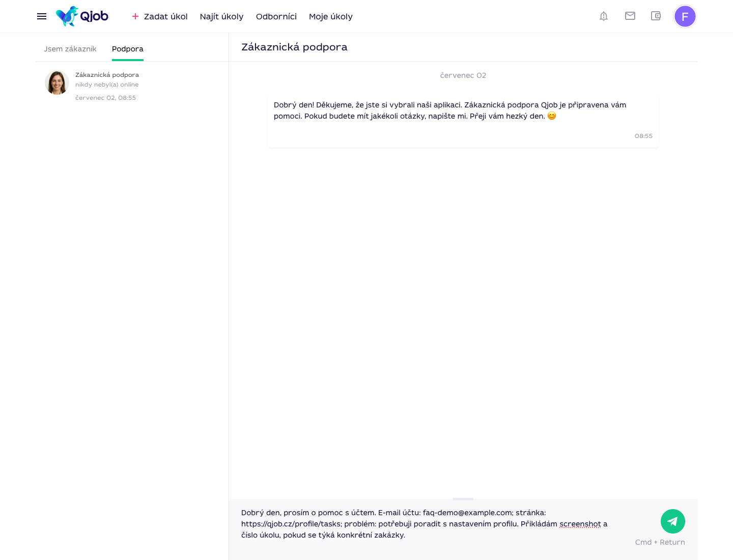Go to Odborníci
This screenshot has height=560, width=733.
click(x=276, y=16)
